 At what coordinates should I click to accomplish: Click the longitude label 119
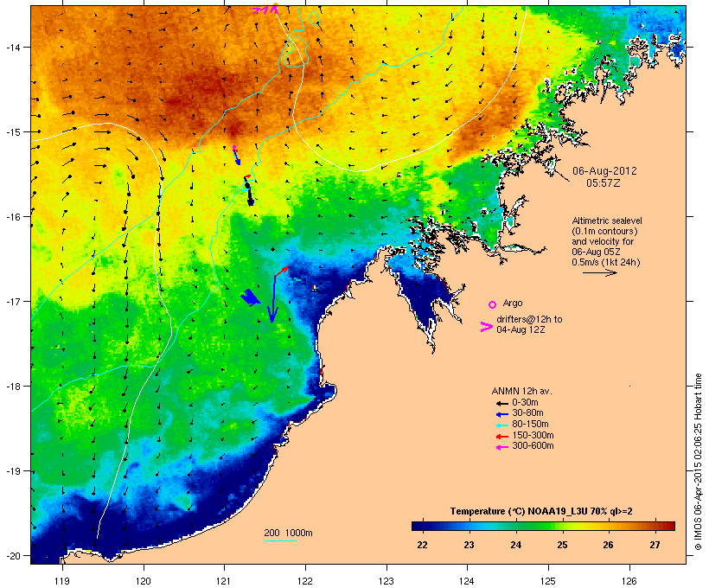pos(62,581)
